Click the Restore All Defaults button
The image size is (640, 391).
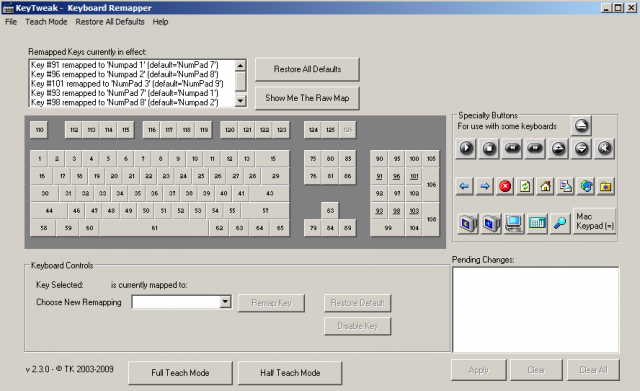tap(307, 69)
